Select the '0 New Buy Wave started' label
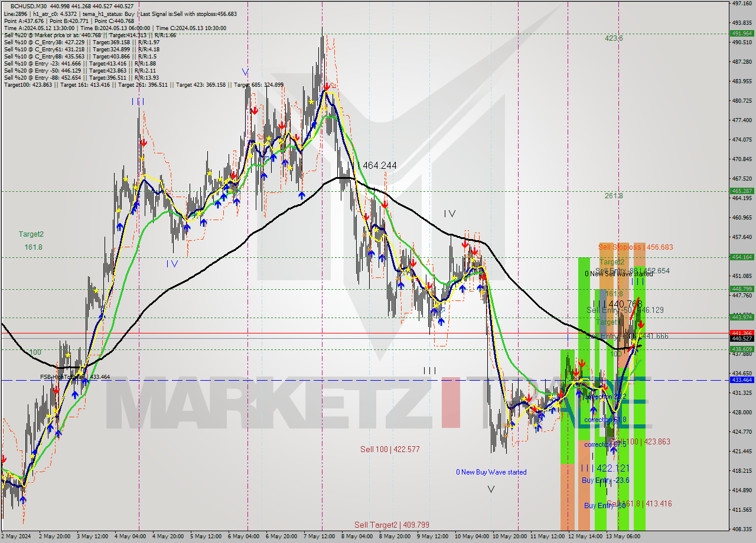The image size is (756, 543). pos(491,472)
